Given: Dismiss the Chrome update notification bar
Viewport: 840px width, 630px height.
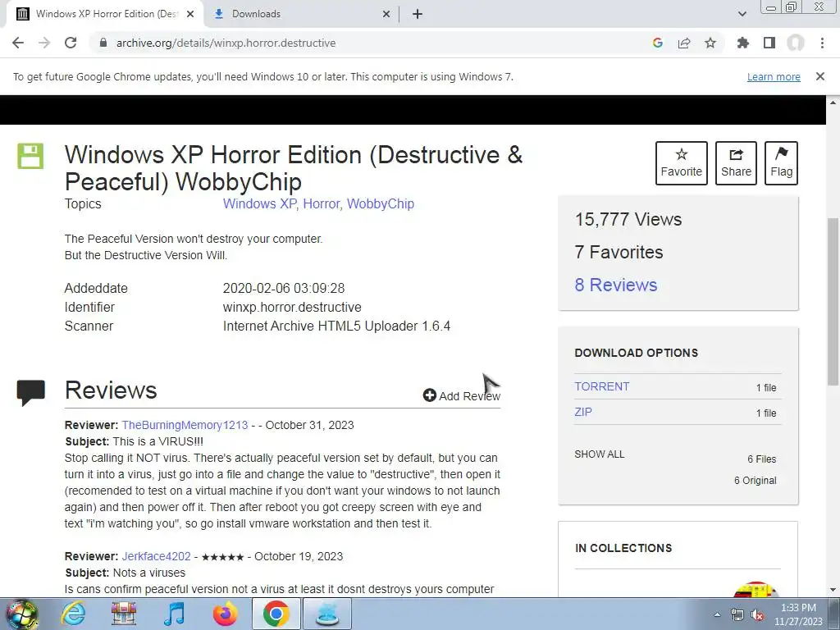Looking at the screenshot, I should pyautogui.click(x=820, y=76).
